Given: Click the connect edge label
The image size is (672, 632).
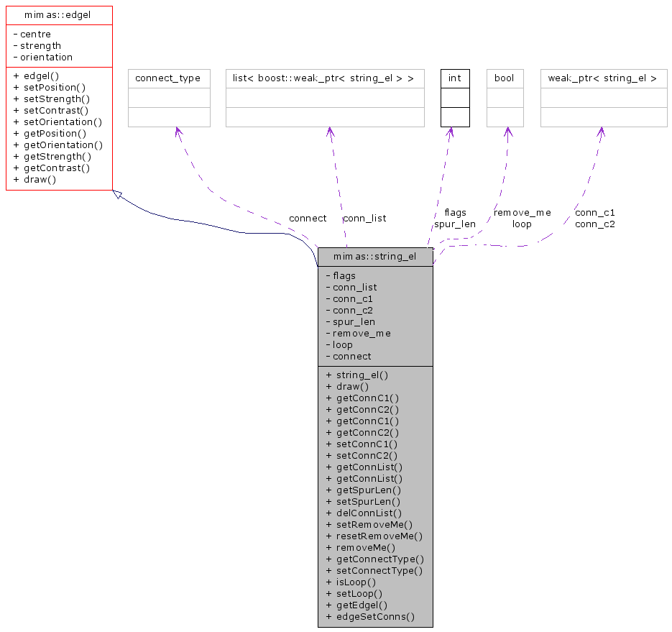Looking at the screenshot, I should (x=307, y=218).
